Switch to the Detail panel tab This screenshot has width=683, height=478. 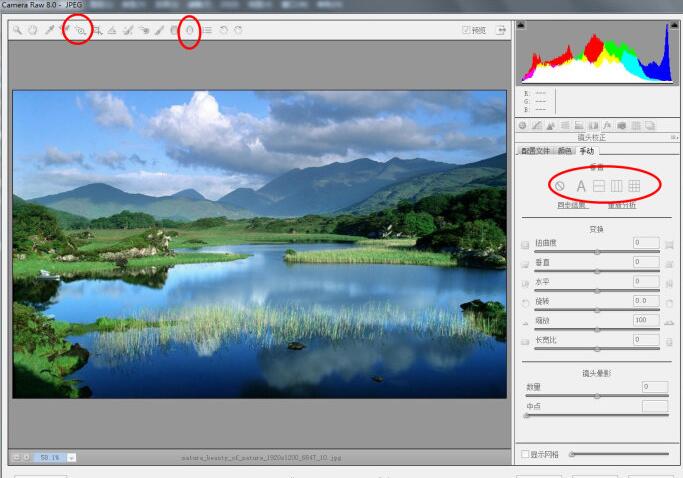(551, 125)
